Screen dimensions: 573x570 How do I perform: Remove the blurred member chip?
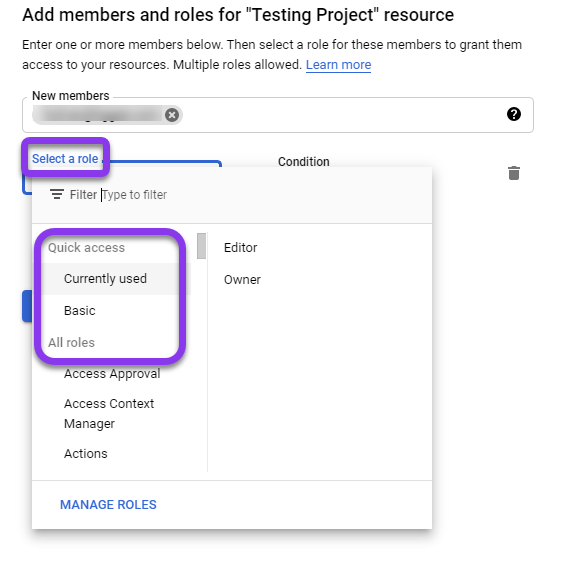(x=172, y=115)
